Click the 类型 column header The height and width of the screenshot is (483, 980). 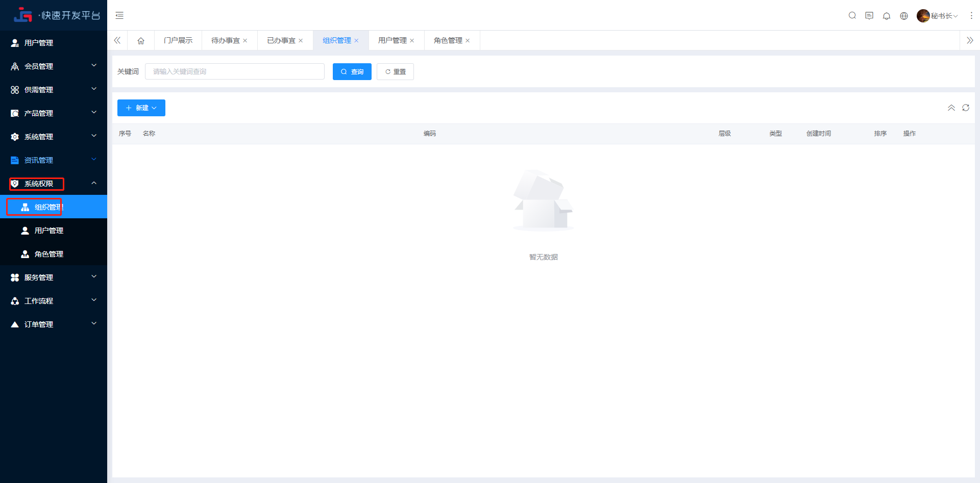[x=776, y=134]
